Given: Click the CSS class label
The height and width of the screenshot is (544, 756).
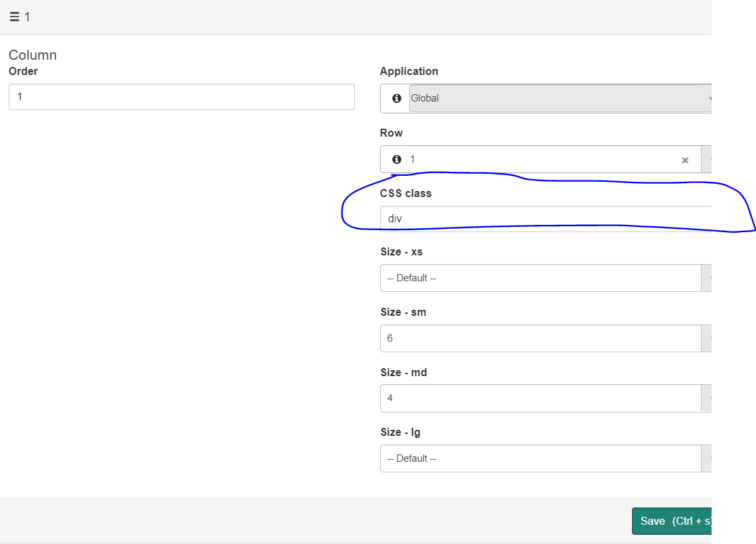Looking at the screenshot, I should tap(405, 194).
